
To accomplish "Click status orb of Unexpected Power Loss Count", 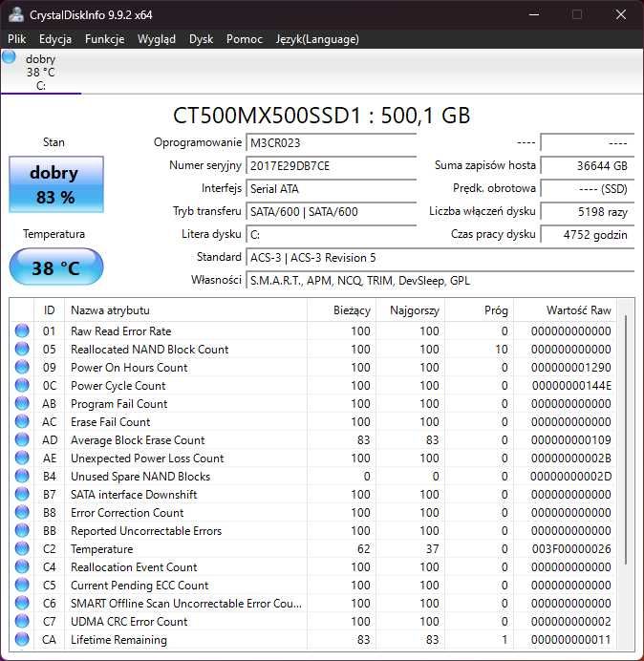I will click(22, 458).
